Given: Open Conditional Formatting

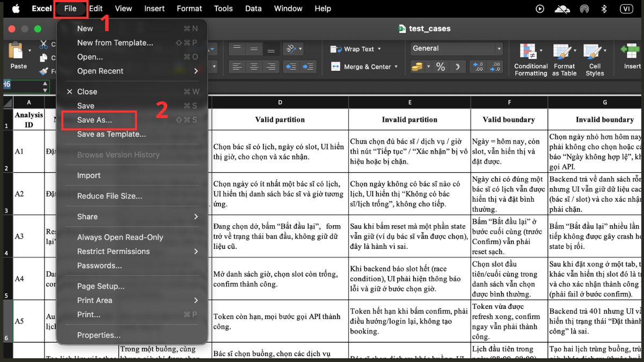Looking at the screenshot, I should 531,60.
